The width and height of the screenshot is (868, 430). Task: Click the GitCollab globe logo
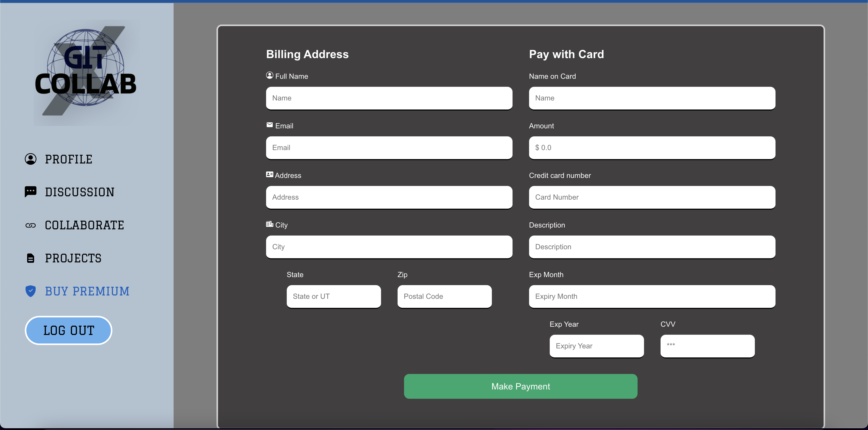pyautogui.click(x=86, y=71)
